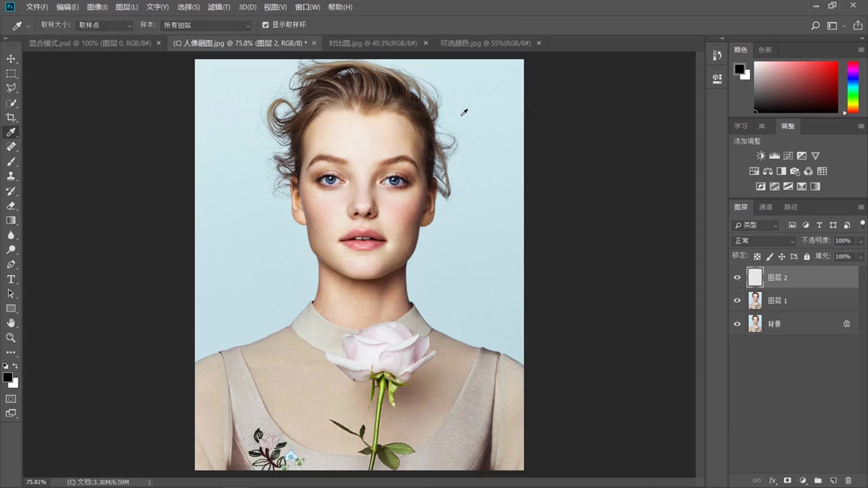
Task: Select the Rectangular Marquee tool
Action: pyautogui.click(x=11, y=74)
